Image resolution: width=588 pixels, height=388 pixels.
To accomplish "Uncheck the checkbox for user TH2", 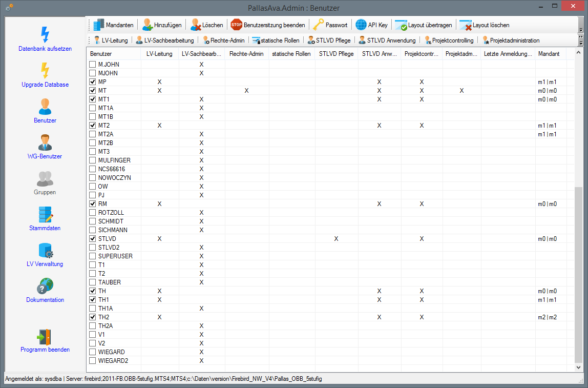I will pyautogui.click(x=93, y=317).
